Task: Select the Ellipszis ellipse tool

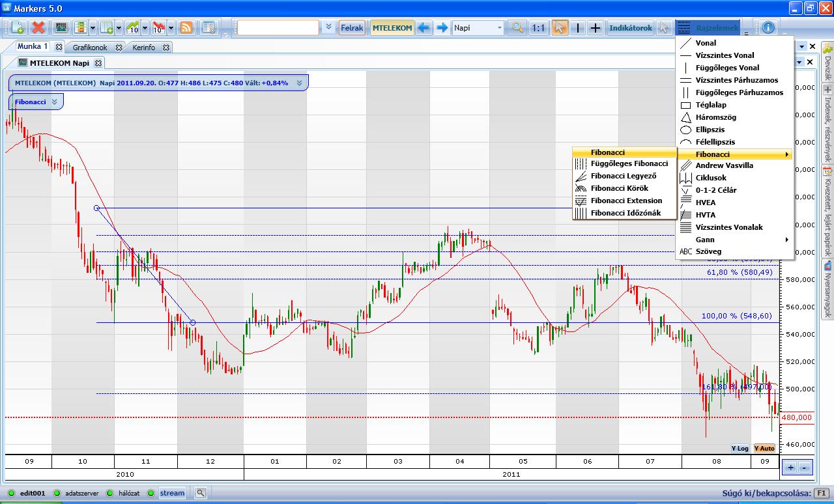Action: click(735, 130)
